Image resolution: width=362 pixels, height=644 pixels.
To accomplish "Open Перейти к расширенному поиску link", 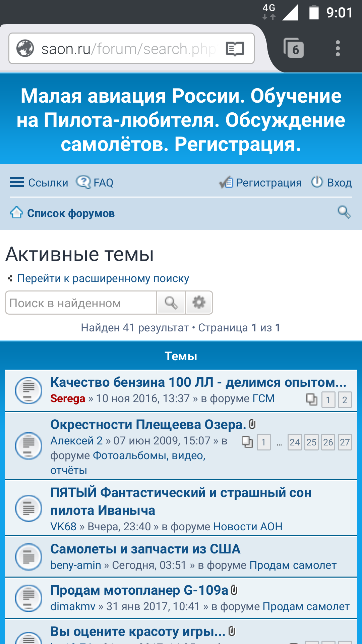I will [103, 278].
